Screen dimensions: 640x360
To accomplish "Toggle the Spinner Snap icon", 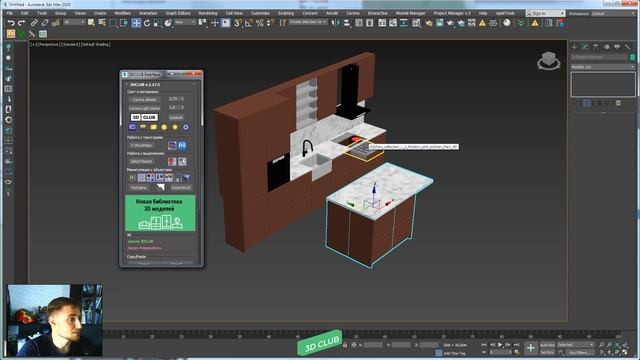I will pos(270,23).
